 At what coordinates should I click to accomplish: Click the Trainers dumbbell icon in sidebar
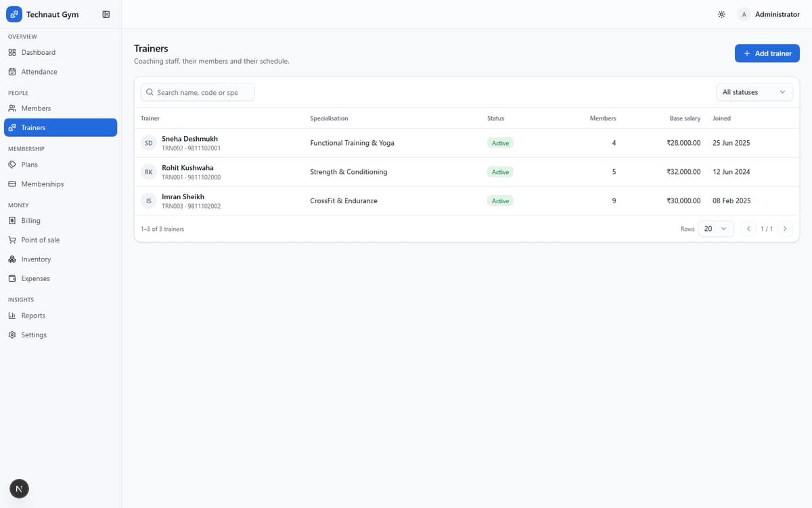coord(12,127)
